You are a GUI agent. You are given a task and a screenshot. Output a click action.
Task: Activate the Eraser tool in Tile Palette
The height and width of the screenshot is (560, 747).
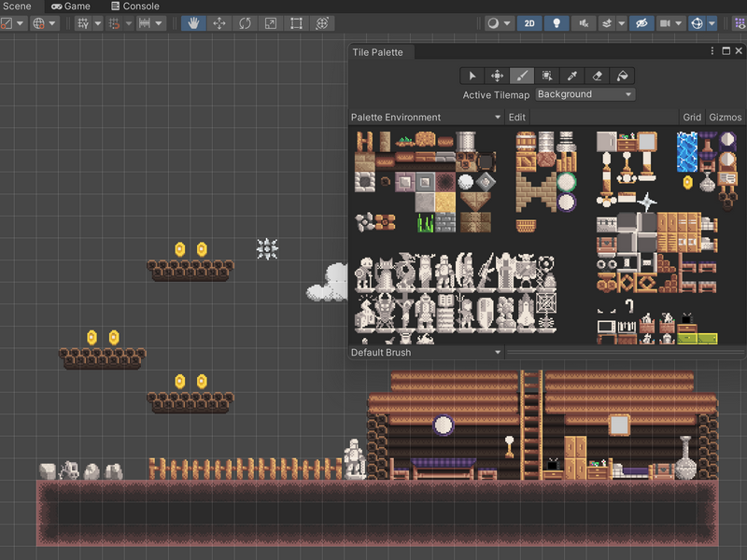point(597,76)
